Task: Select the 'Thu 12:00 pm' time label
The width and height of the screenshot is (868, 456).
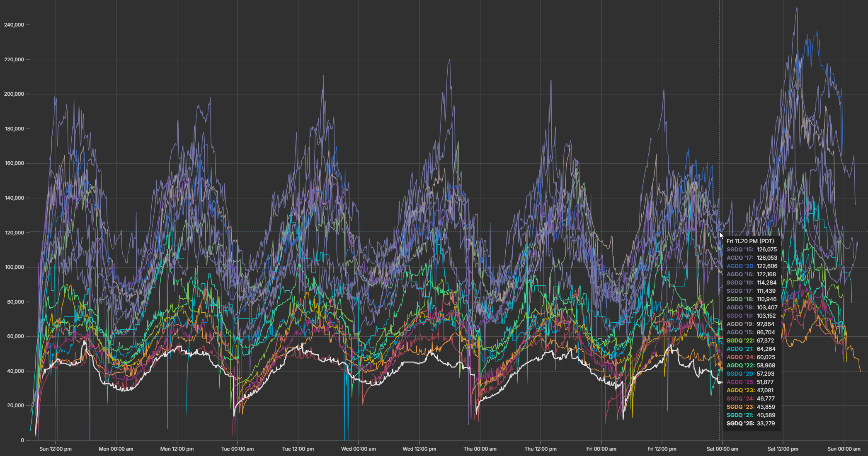Action: coord(541,449)
